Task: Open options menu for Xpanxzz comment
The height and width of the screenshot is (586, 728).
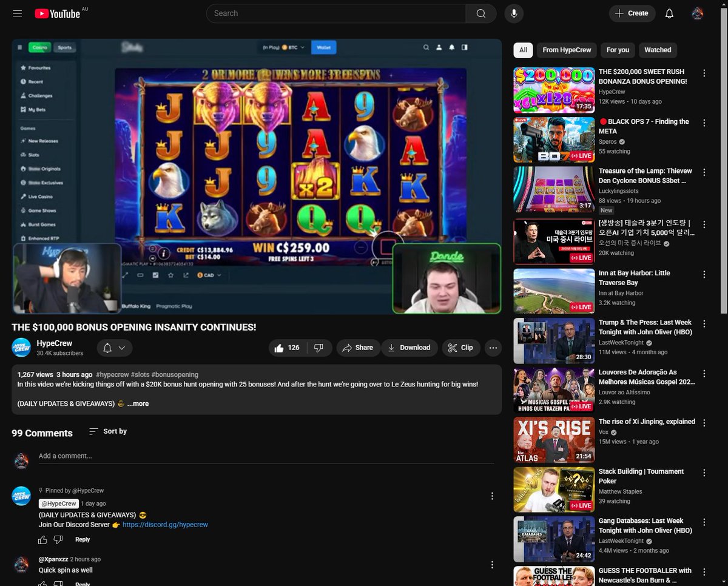Action: [492, 565]
